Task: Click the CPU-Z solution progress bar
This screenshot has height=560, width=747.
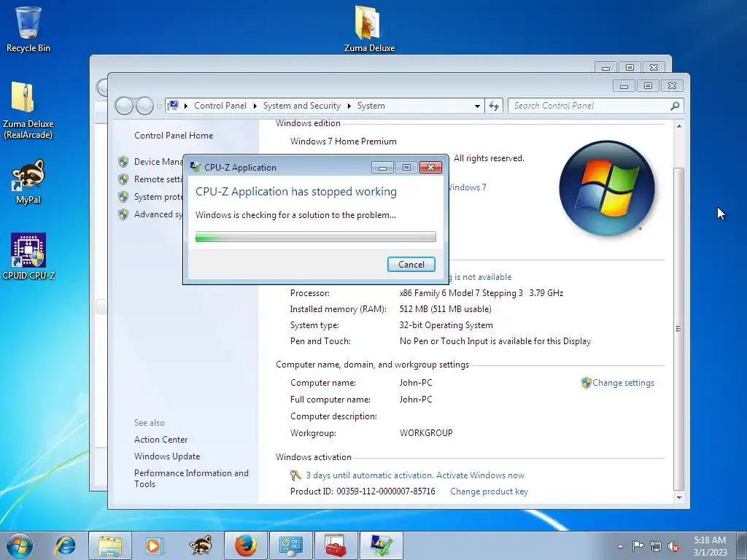Action: pyautogui.click(x=315, y=237)
